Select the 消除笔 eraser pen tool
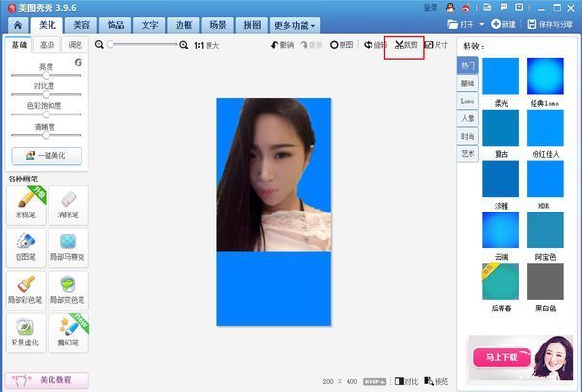Screen dimensions: 582x392 pyautogui.click(x=68, y=203)
